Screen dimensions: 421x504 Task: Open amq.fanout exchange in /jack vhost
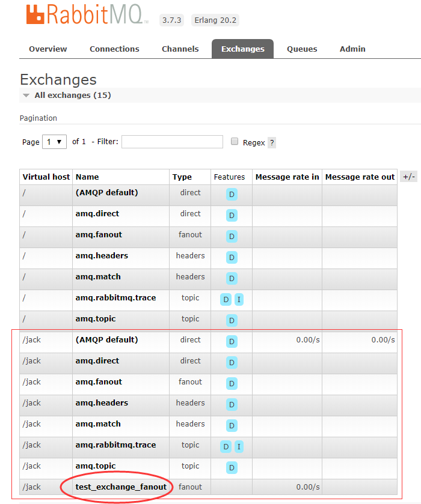[x=99, y=382]
